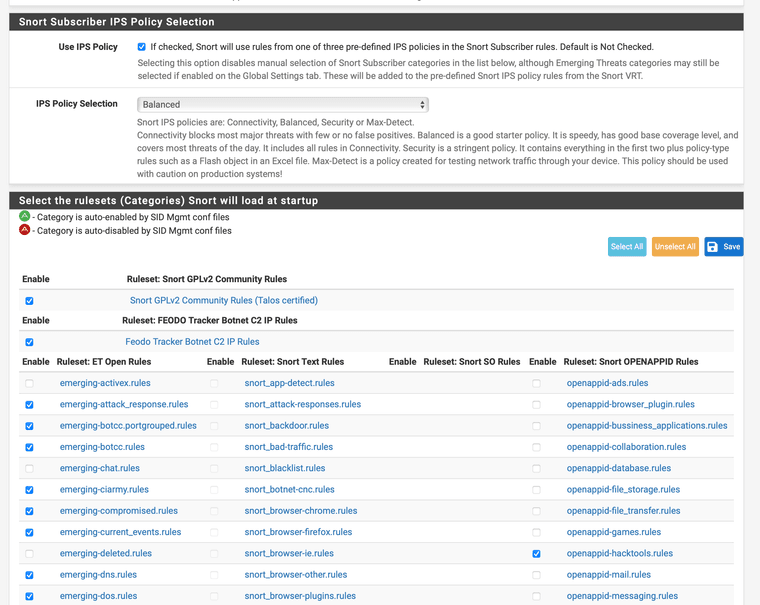Open emerging-attack_response.rules link

124,404
